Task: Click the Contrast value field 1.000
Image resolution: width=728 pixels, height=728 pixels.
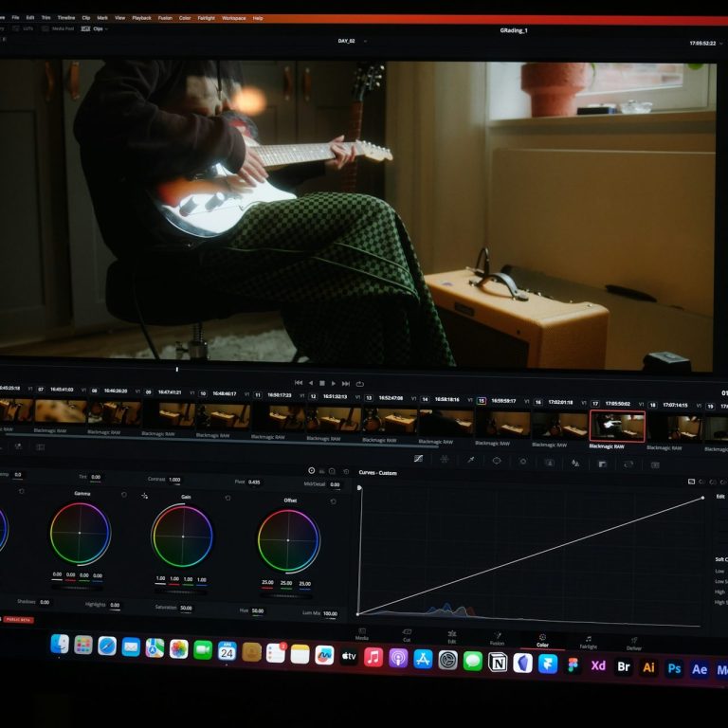Action: coord(174,480)
